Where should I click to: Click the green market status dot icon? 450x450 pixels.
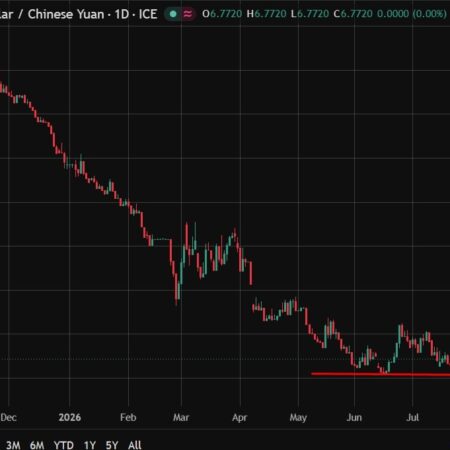[173, 14]
